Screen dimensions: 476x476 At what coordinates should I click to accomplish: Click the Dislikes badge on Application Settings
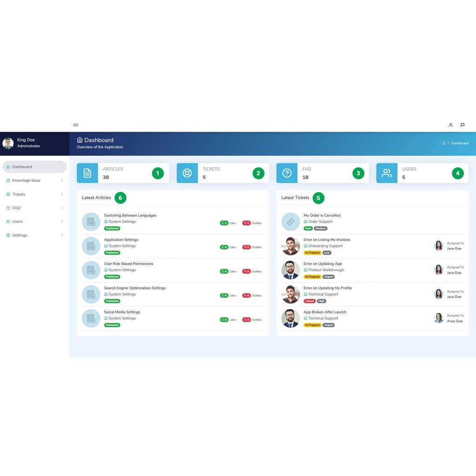(246, 247)
